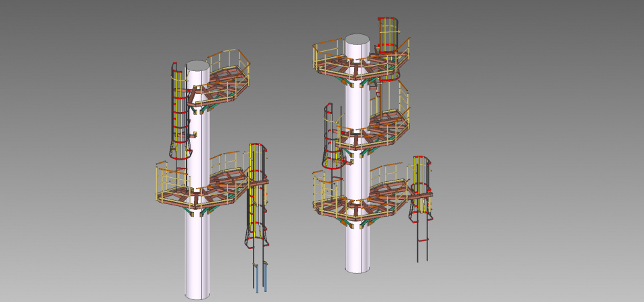Select the top cap of the left column
Screen dimensions: 644x302
[197, 66]
